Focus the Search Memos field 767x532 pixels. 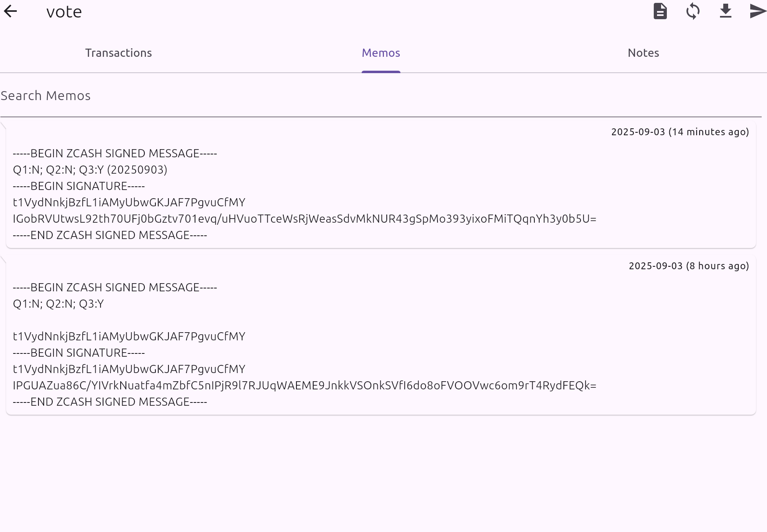[x=380, y=96]
